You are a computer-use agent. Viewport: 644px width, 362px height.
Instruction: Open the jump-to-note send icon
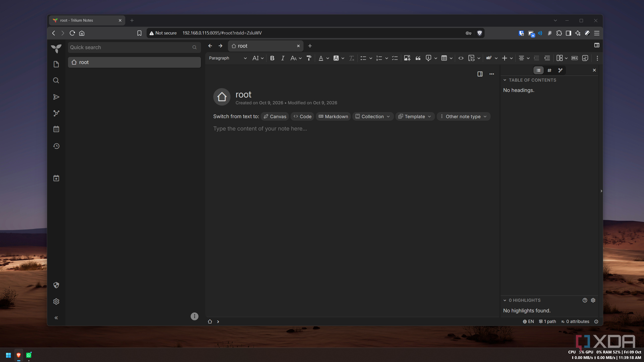tap(56, 97)
